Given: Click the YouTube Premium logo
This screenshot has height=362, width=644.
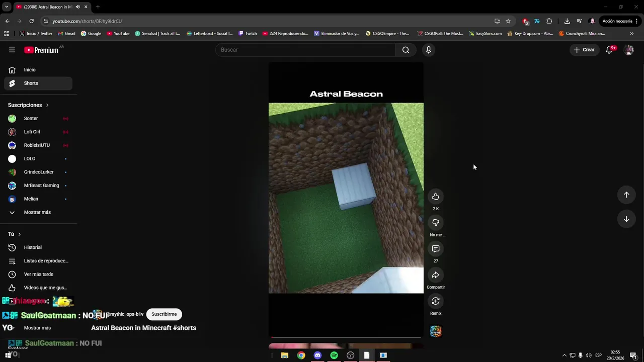Looking at the screenshot, I should click(41, 50).
